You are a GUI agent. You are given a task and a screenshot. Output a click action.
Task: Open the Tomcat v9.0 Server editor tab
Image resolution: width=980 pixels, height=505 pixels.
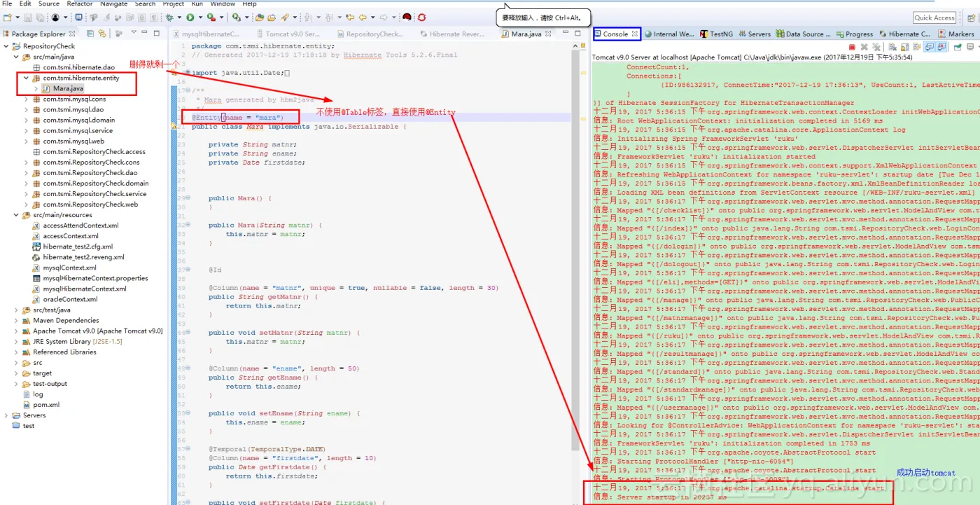(288, 34)
